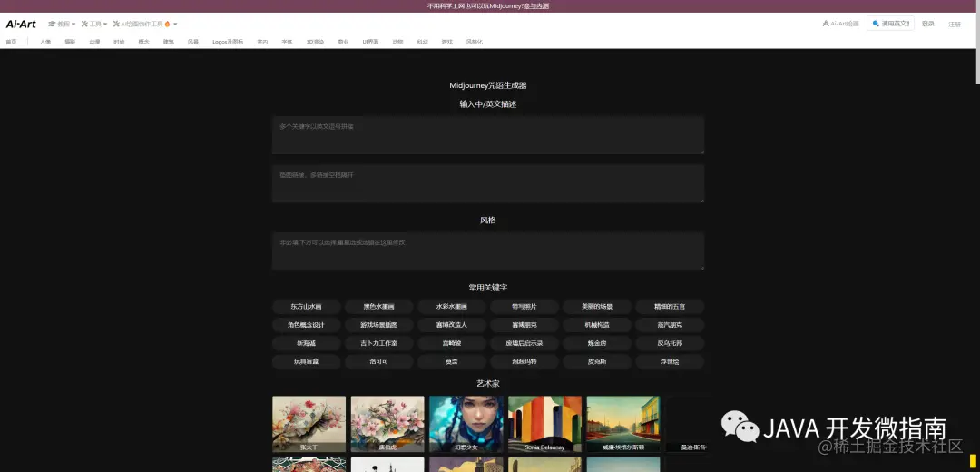Choose the 新海诚 keyword chip
The image size is (980, 472).
click(307, 343)
